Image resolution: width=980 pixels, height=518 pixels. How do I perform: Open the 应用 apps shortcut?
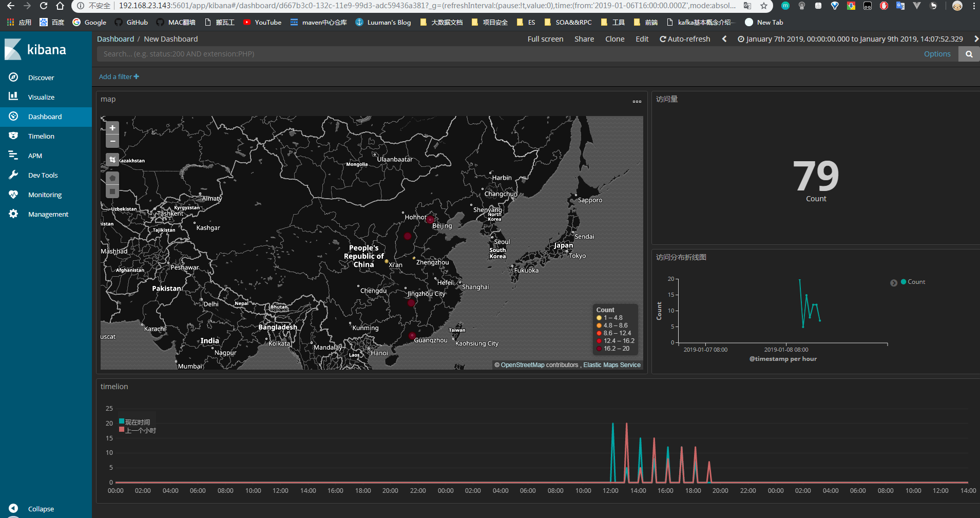coord(19,23)
